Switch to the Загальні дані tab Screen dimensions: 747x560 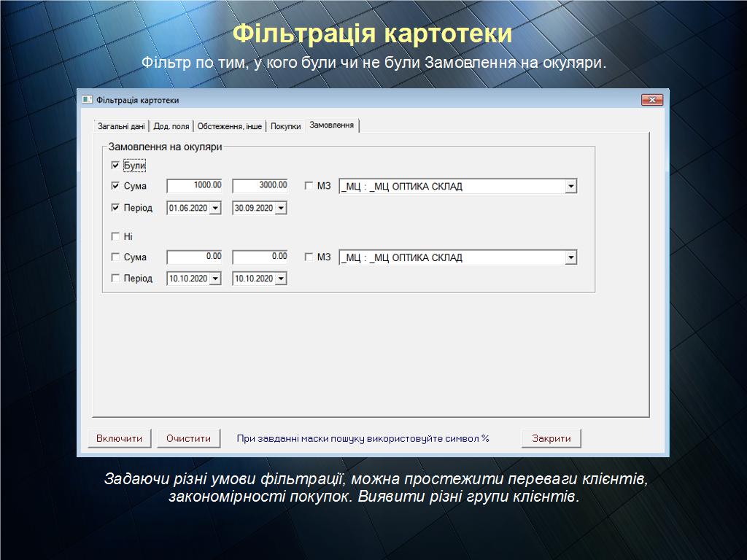point(121,126)
